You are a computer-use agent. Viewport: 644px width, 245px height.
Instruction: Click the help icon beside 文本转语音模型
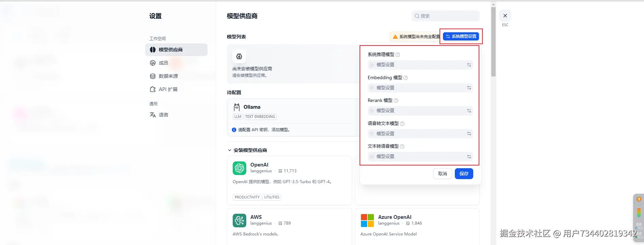click(x=402, y=146)
